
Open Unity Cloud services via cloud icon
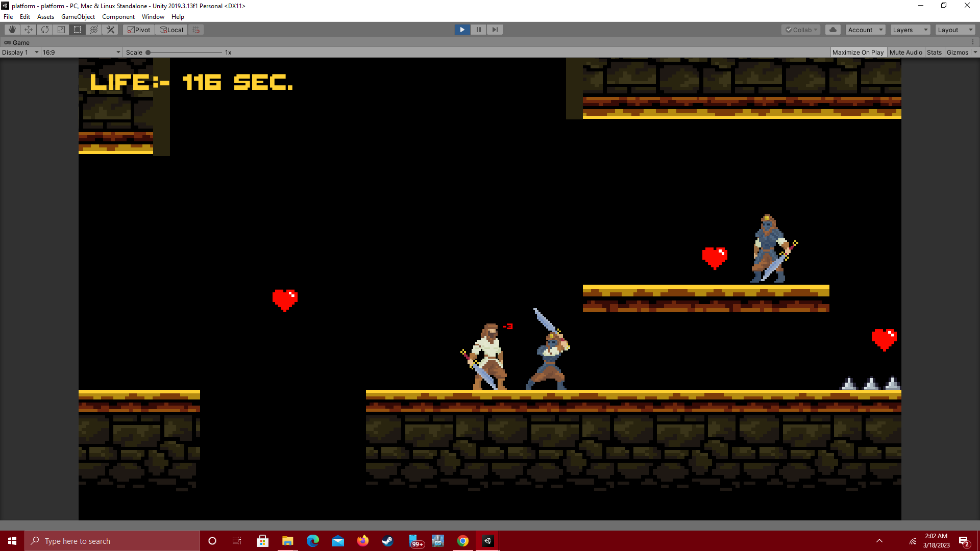coord(832,30)
